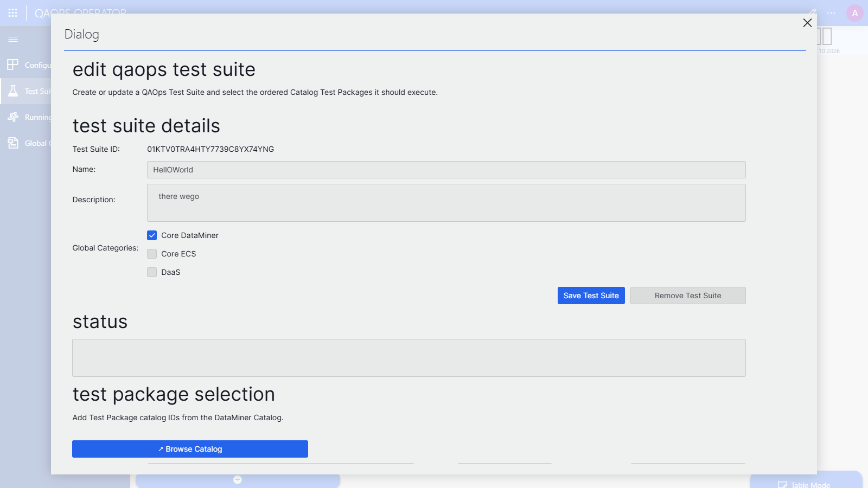Select the Test Suite ID value text
Image resolution: width=868 pixels, height=488 pixels.
(210, 149)
